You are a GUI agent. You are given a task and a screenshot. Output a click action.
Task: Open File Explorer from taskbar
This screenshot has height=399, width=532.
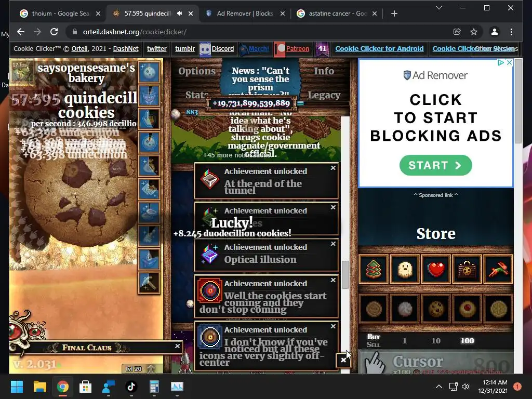coord(39,387)
